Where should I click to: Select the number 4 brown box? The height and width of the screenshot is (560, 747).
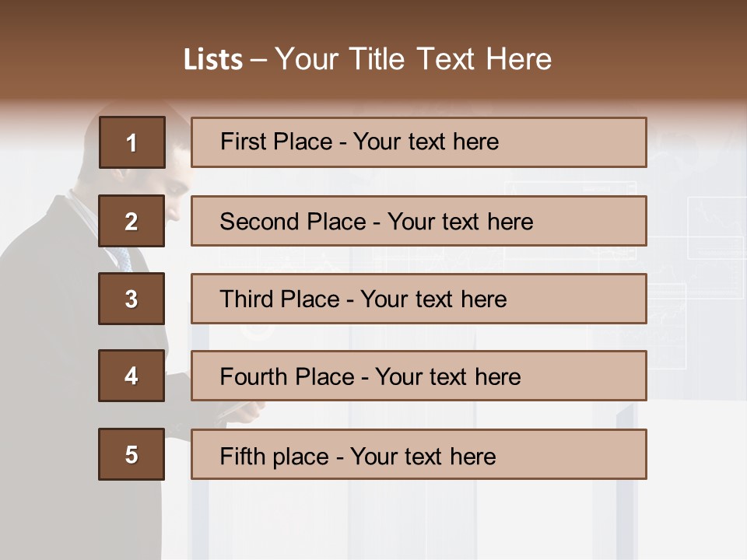point(132,376)
